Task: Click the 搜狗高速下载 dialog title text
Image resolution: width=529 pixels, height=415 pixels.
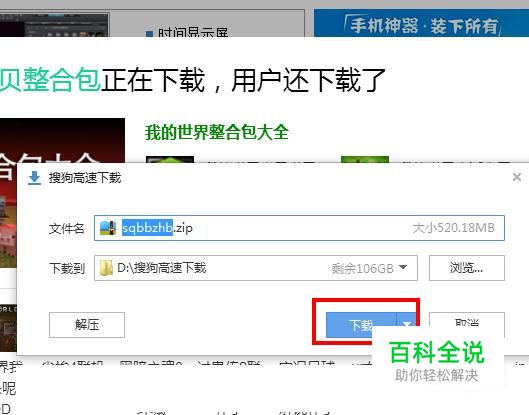Action: tap(85, 178)
